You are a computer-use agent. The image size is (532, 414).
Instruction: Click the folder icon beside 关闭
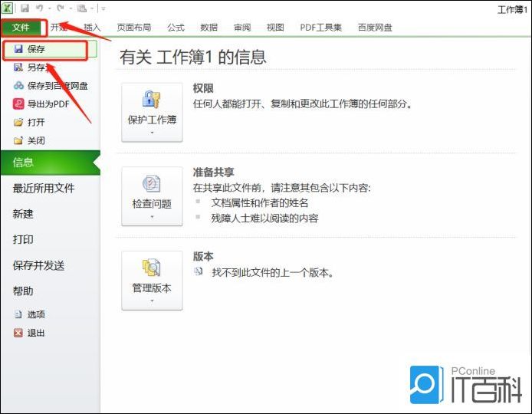click(x=18, y=140)
